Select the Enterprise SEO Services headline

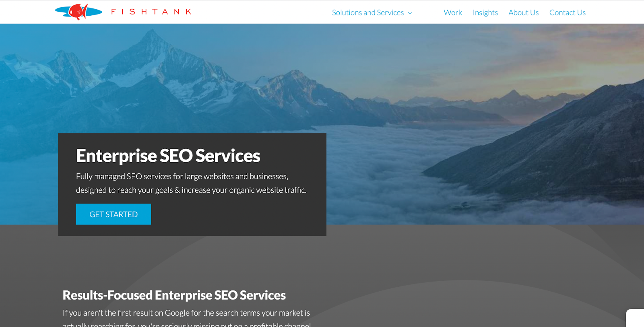click(x=168, y=156)
